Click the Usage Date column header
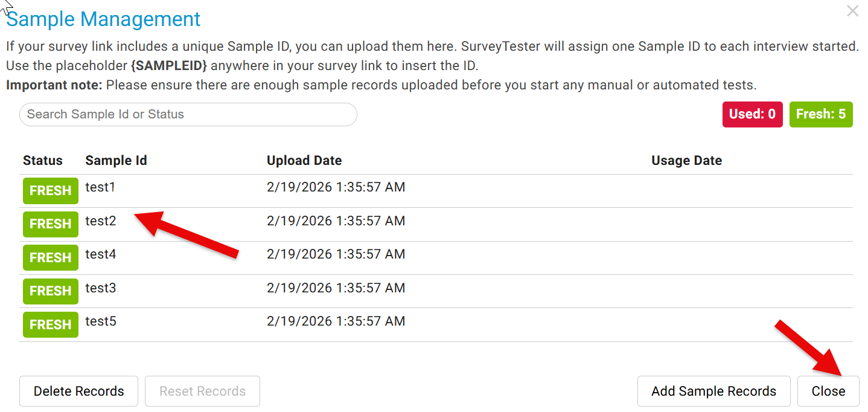Viewport: 868px width, 412px height. [x=686, y=161]
